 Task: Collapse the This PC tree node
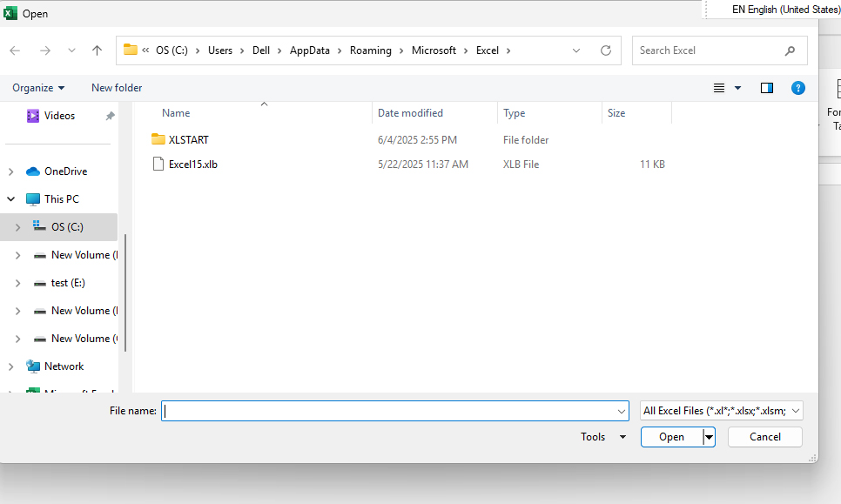pyautogui.click(x=11, y=199)
